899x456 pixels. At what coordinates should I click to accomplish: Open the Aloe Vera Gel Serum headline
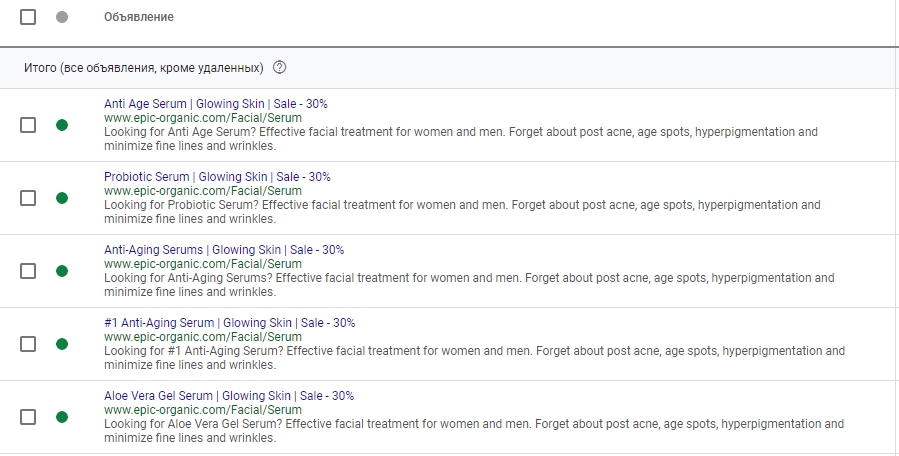(x=229, y=396)
